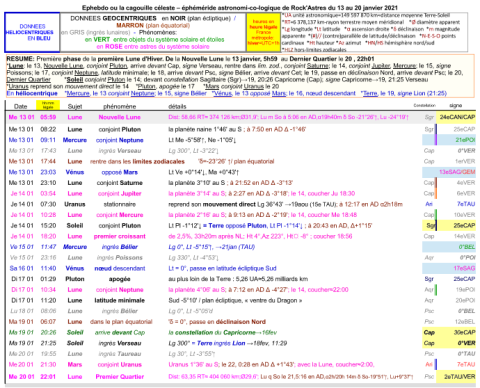Select the Nouvelle Lune row on Me 13 01
Image resolution: width=480 pixels, height=388 pixels.
click(240, 117)
